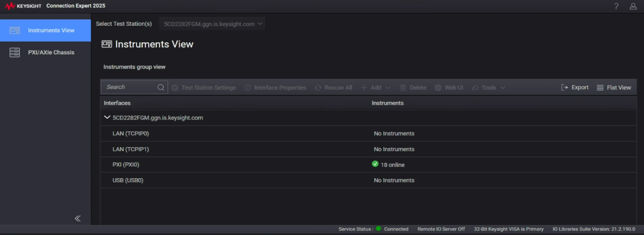This screenshot has height=235, width=644.
Task: Click the search magnifier icon
Action: tap(161, 87)
